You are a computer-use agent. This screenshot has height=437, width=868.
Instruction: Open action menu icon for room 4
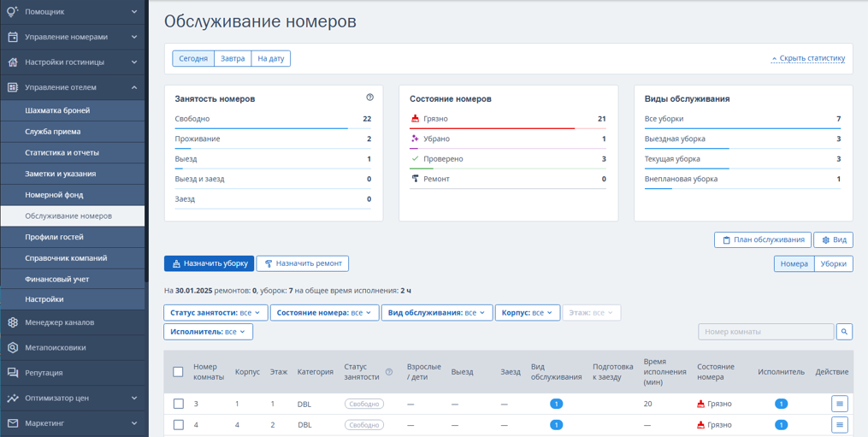pyautogui.click(x=839, y=425)
